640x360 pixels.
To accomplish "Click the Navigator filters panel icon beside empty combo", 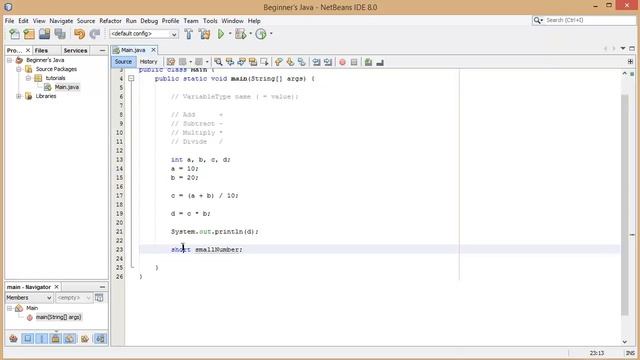I will point(99,298).
